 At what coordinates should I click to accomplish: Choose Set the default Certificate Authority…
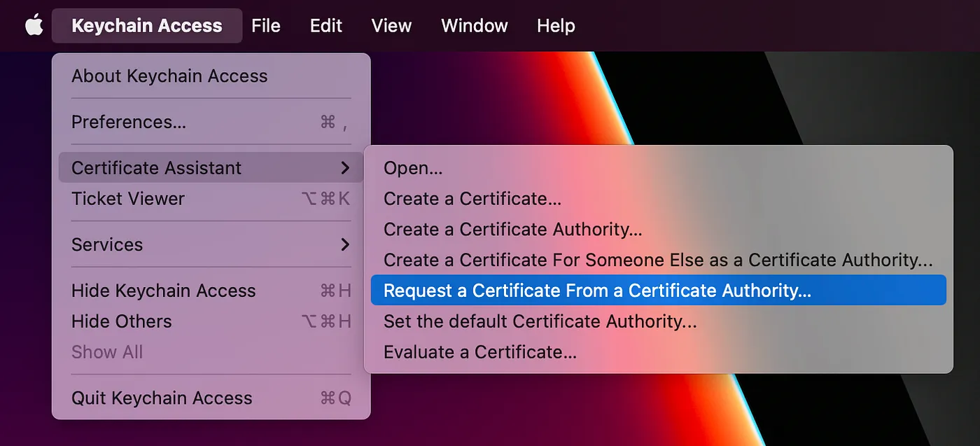(658, 321)
